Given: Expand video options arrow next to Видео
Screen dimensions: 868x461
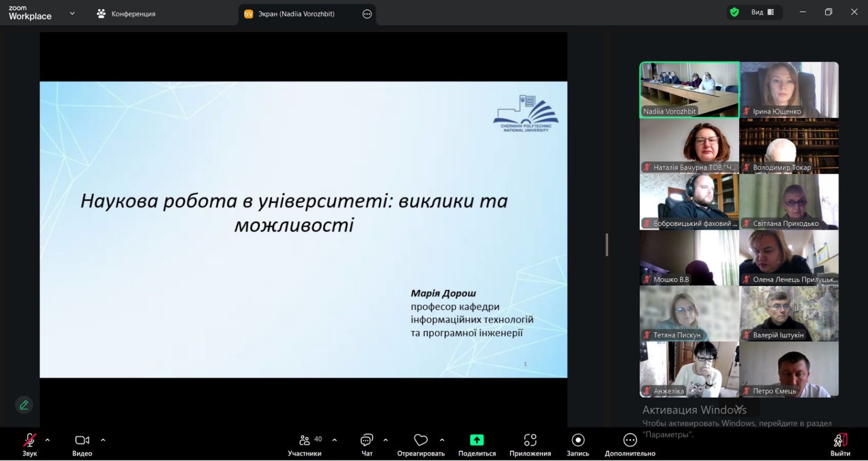Looking at the screenshot, I should pos(103,440).
